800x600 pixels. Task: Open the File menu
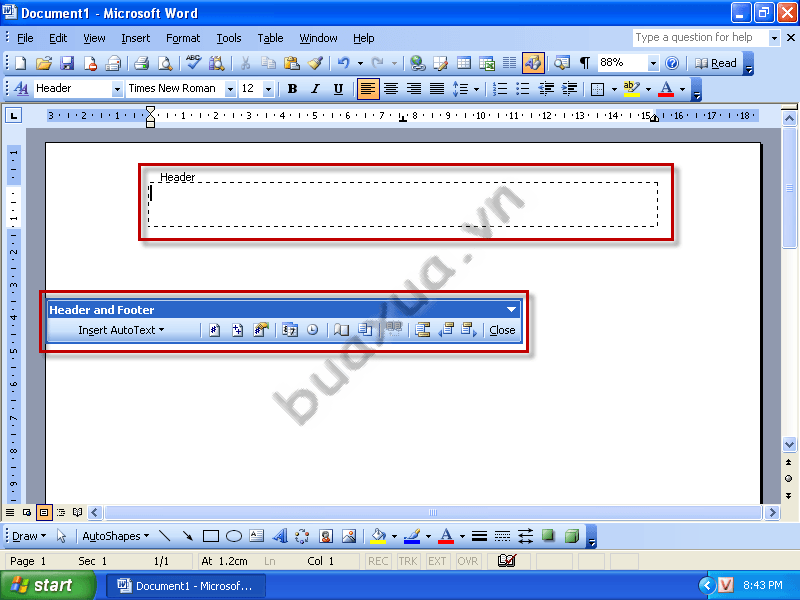point(25,38)
